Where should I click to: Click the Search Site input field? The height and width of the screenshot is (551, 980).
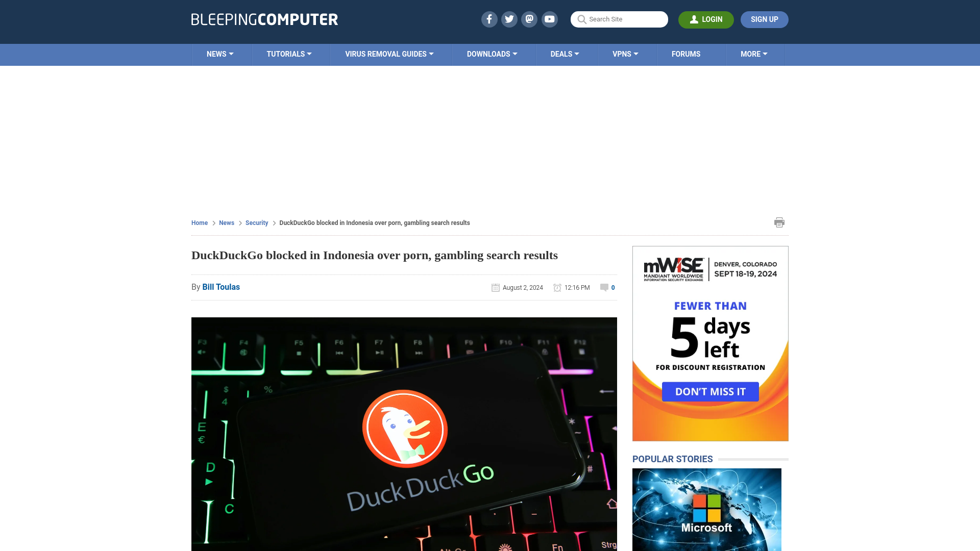click(619, 19)
